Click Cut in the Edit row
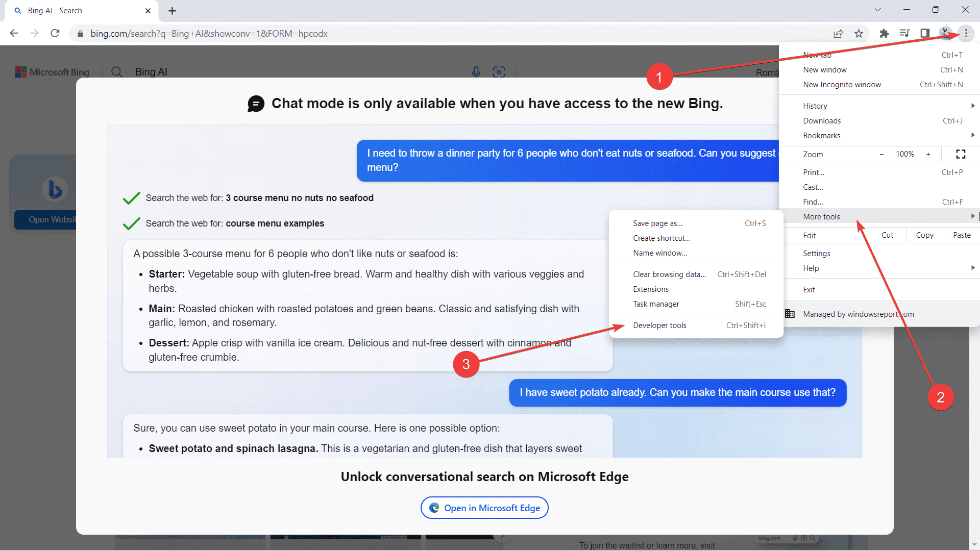The height and width of the screenshot is (551, 980). [x=887, y=235]
